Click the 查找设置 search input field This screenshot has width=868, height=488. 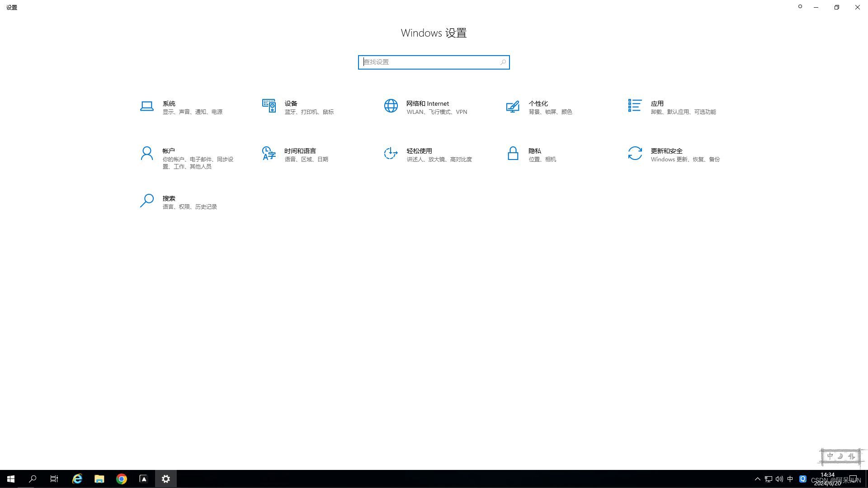coord(429,62)
